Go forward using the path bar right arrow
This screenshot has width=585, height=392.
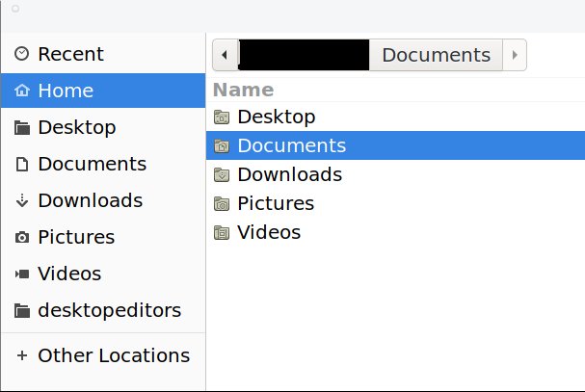(515, 55)
